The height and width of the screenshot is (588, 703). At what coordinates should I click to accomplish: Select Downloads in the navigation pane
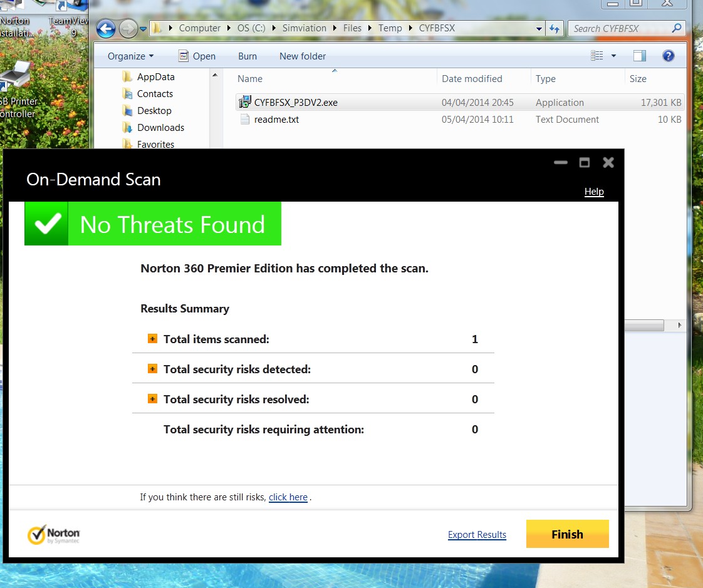coord(160,128)
